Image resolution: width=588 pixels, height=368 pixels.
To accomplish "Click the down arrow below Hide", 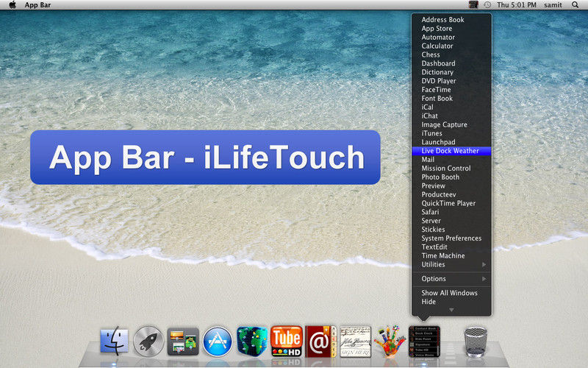I will (451, 310).
